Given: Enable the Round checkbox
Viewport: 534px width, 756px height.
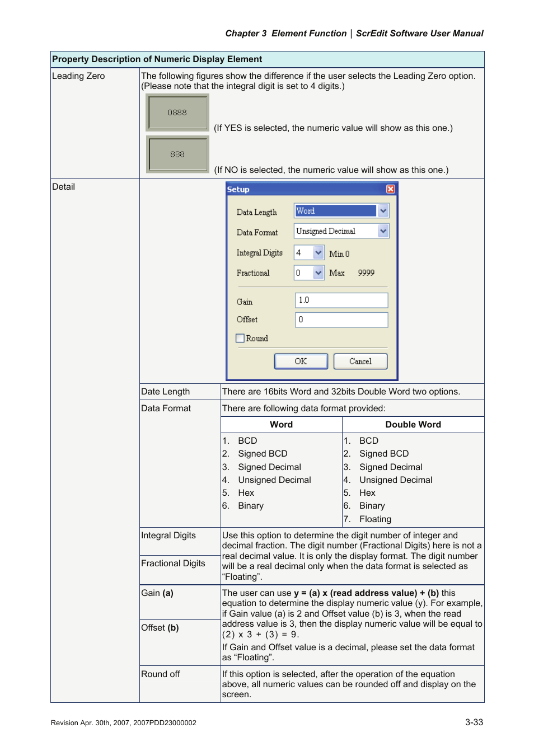Looking at the screenshot, I should 240,338.
